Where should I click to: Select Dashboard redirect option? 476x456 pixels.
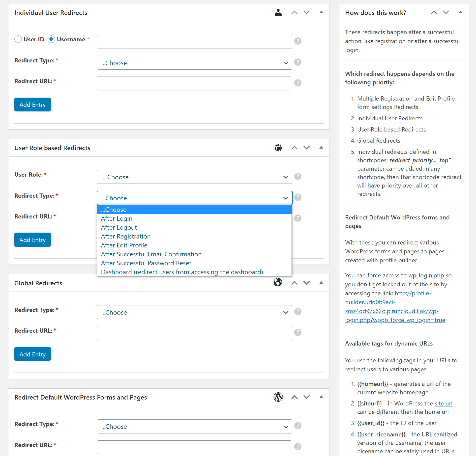194,272
